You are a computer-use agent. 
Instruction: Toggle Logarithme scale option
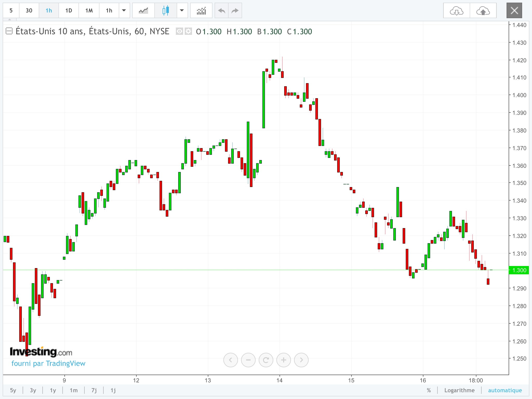pos(459,390)
